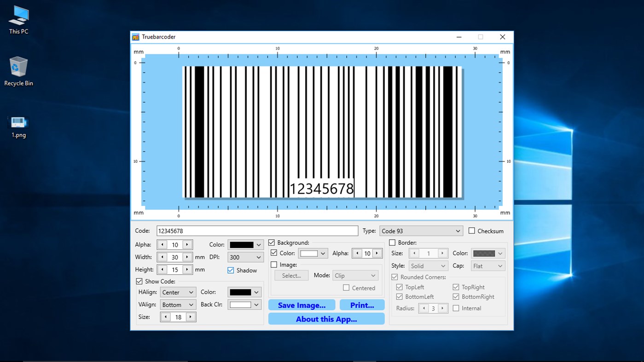Increase the Background Alpha value
The image size is (644, 362).
(377, 253)
